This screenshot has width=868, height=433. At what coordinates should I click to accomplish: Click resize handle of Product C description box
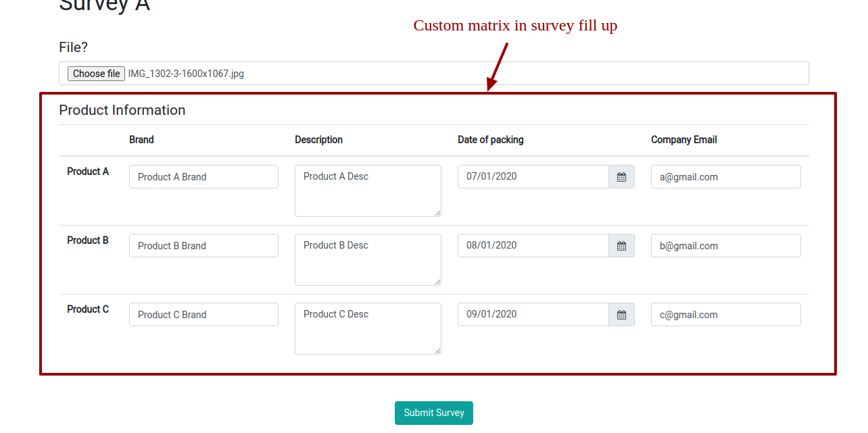[x=437, y=351]
